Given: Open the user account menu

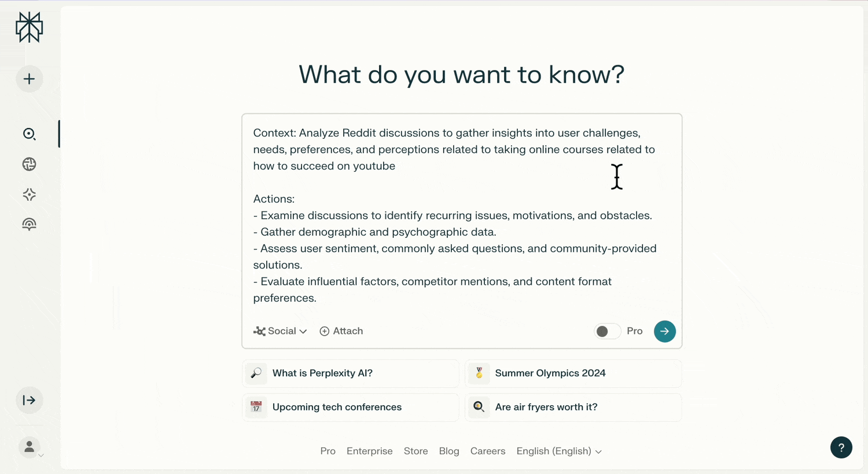Looking at the screenshot, I should pos(30,447).
